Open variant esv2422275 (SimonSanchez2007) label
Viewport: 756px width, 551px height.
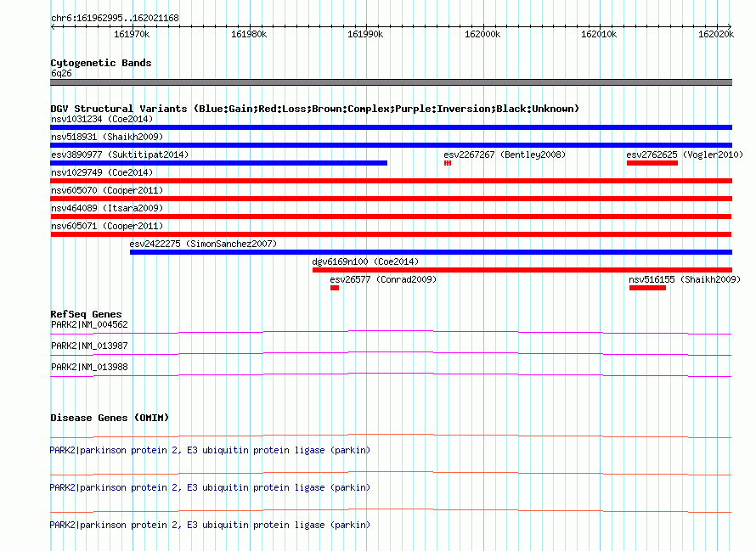[x=203, y=244]
